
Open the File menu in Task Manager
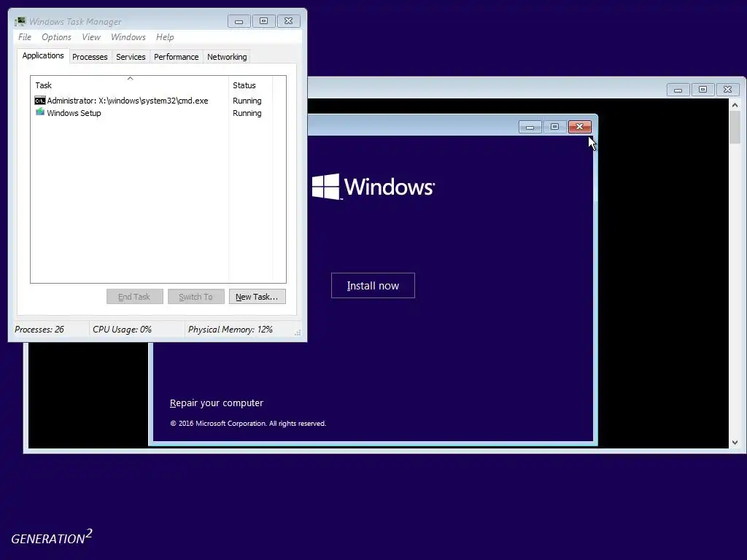[x=24, y=37]
